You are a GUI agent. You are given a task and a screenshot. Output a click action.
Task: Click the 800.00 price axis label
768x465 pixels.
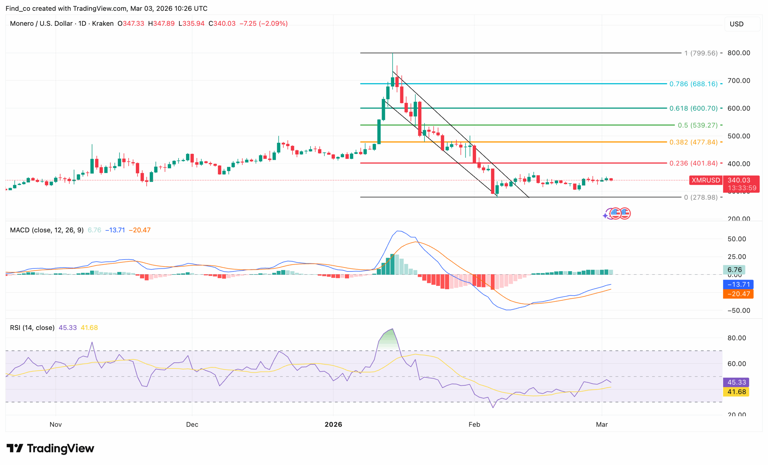(x=739, y=53)
